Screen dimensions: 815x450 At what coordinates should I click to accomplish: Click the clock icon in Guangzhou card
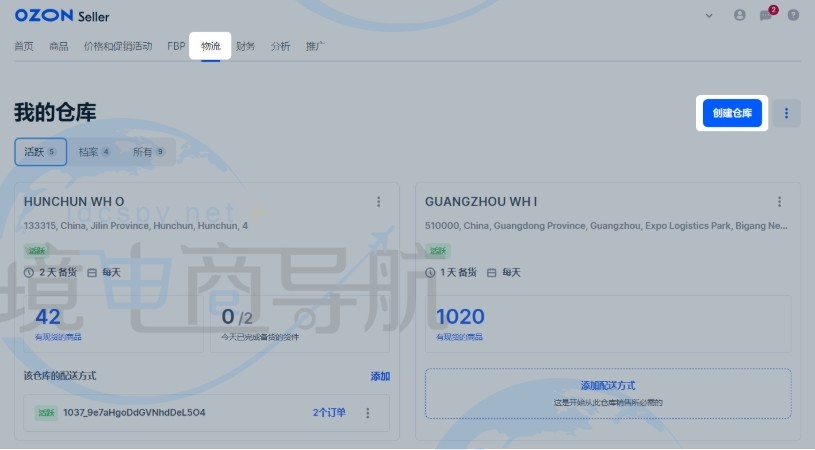point(430,273)
